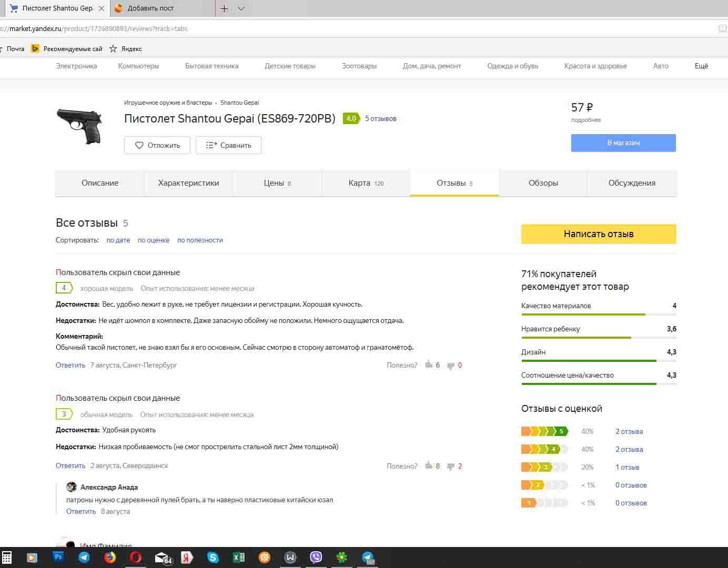Open Viber from the taskbar
This screenshot has height=568, width=728.
coord(316,557)
